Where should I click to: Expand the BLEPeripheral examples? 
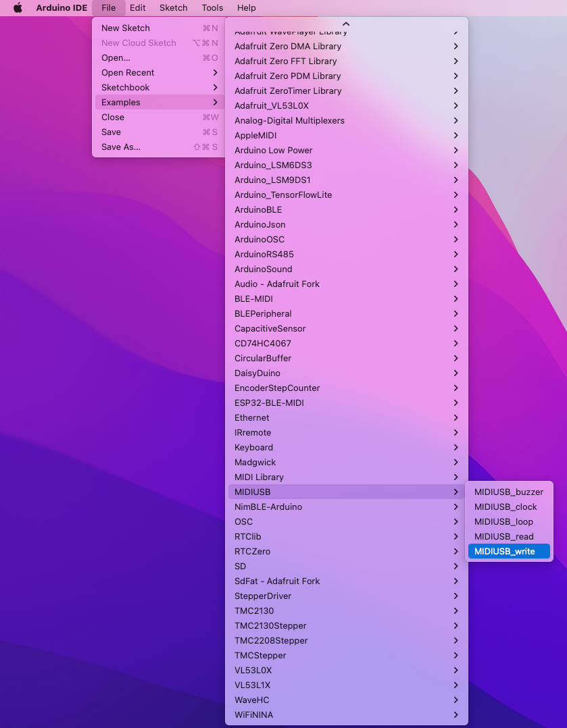coord(346,313)
